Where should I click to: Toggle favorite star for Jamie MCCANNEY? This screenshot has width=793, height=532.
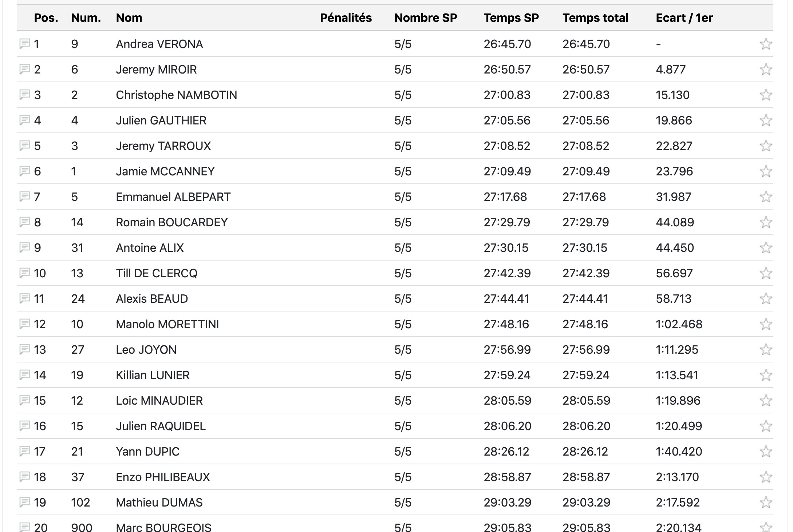[766, 171]
